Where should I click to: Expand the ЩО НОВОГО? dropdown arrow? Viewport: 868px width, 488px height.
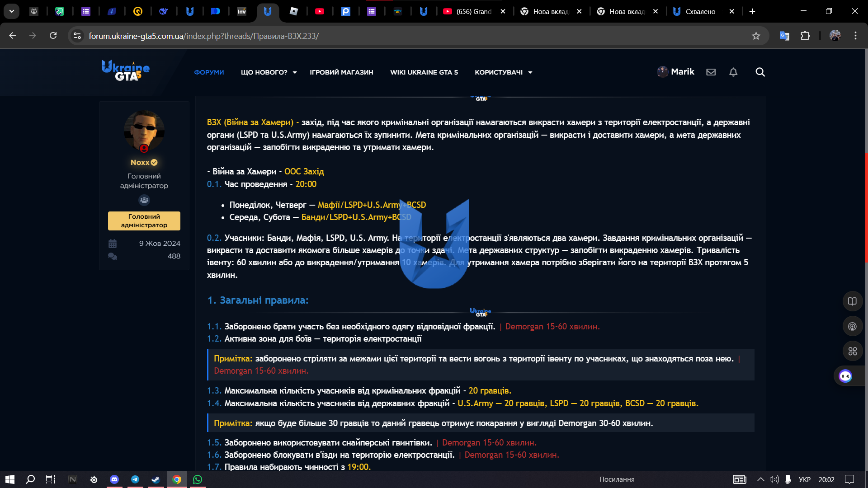[x=295, y=72]
